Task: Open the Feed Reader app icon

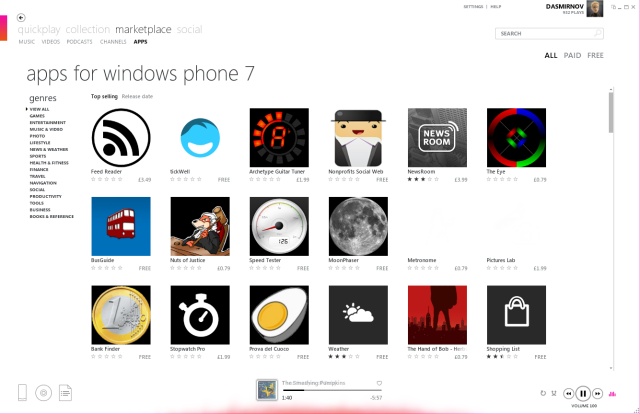Action: pos(121,138)
